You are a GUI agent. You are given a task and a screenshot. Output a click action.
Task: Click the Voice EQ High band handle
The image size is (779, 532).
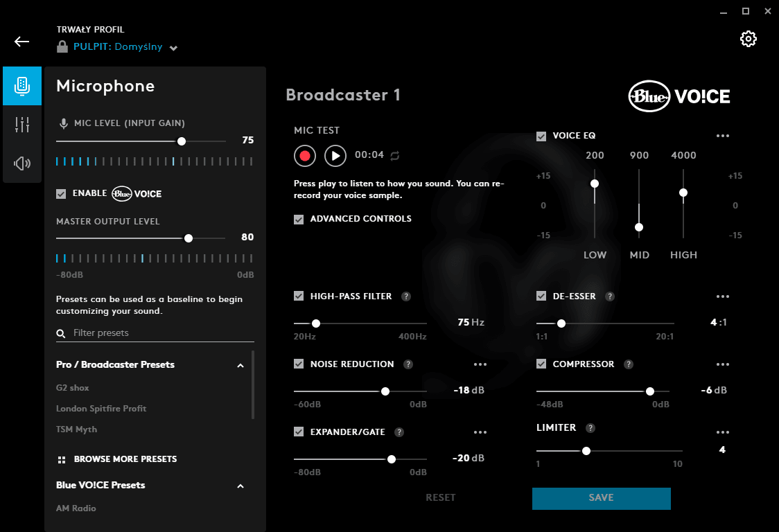pyautogui.click(x=683, y=193)
